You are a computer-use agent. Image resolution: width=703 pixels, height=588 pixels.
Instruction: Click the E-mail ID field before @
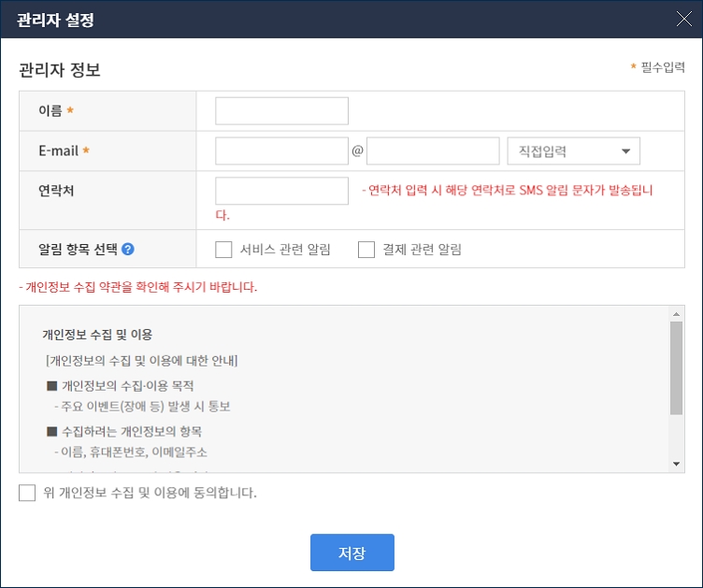(x=281, y=151)
